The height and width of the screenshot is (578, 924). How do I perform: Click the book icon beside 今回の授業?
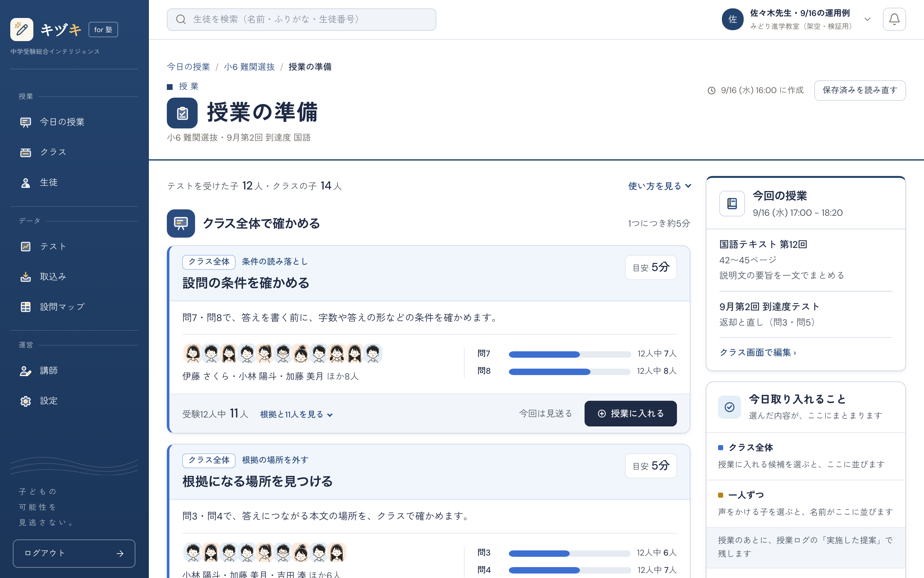pyautogui.click(x=732, y=204)
